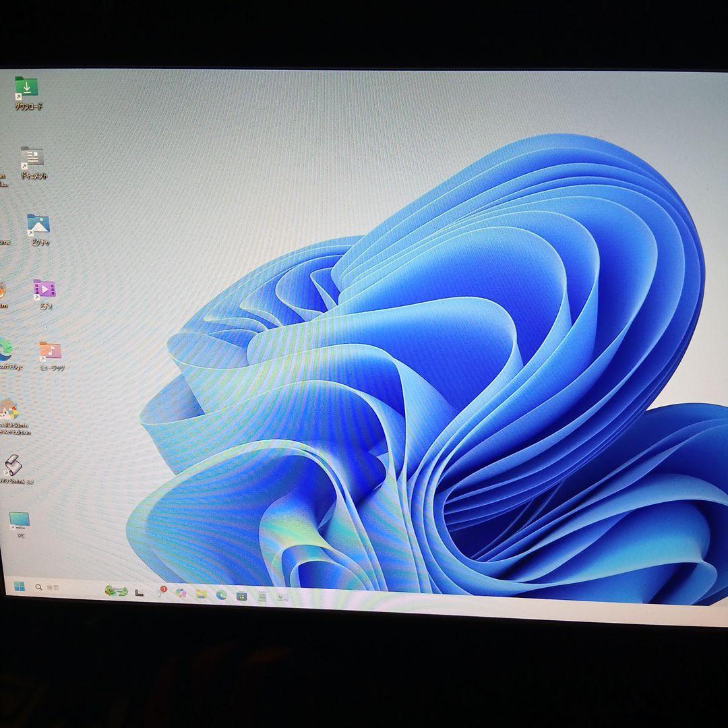Click the notepad-style app icon on the taskbar
728x728 pixels.
(x=262, y=595)
